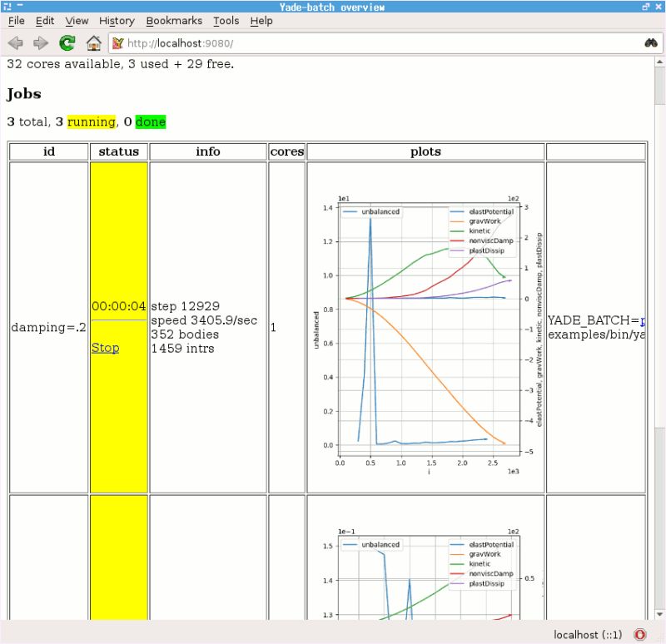Click the window menu icon in title bar
Screen dimensions: 666x644
(7, 7)
